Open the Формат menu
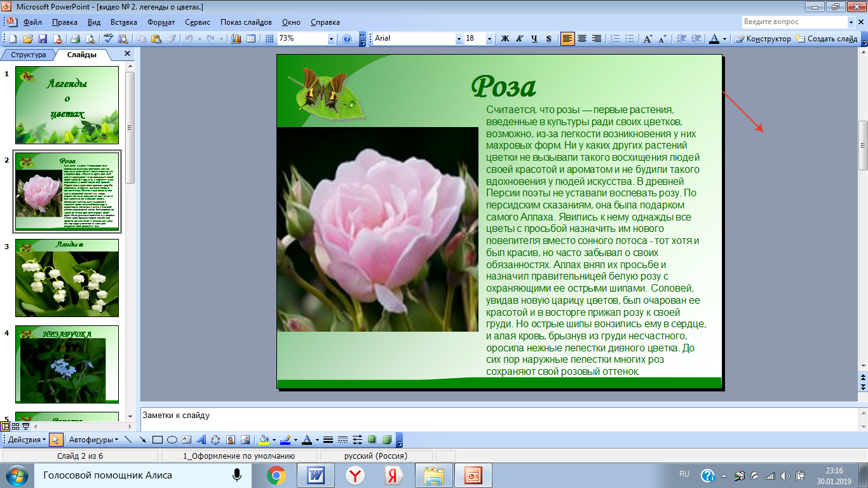Viewport: 868px width, 488px height. click(161, 22)
